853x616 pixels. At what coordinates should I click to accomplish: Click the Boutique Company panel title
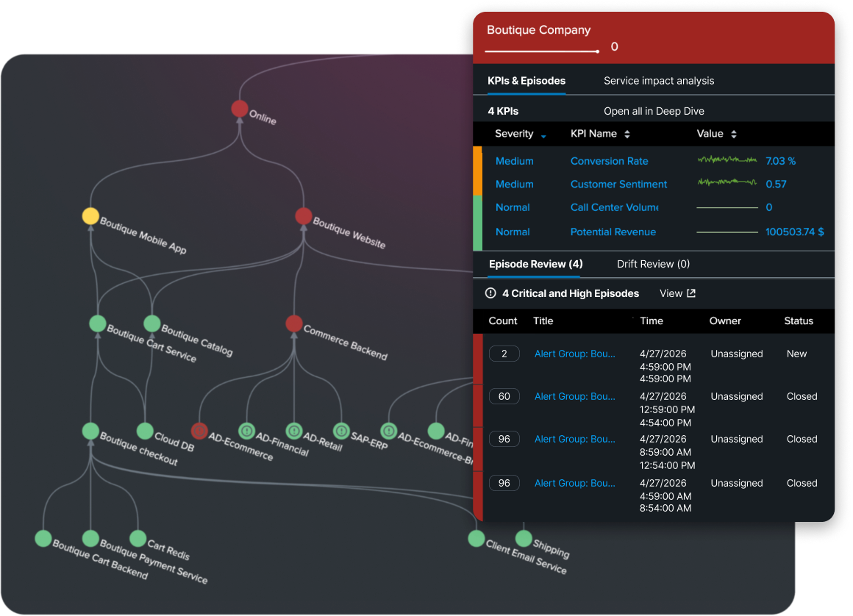[538, 30]
